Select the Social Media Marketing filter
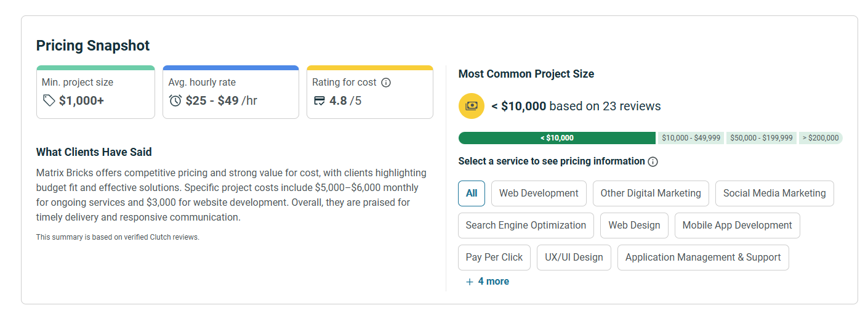This screenshot has width=868, height=313. 774,193
